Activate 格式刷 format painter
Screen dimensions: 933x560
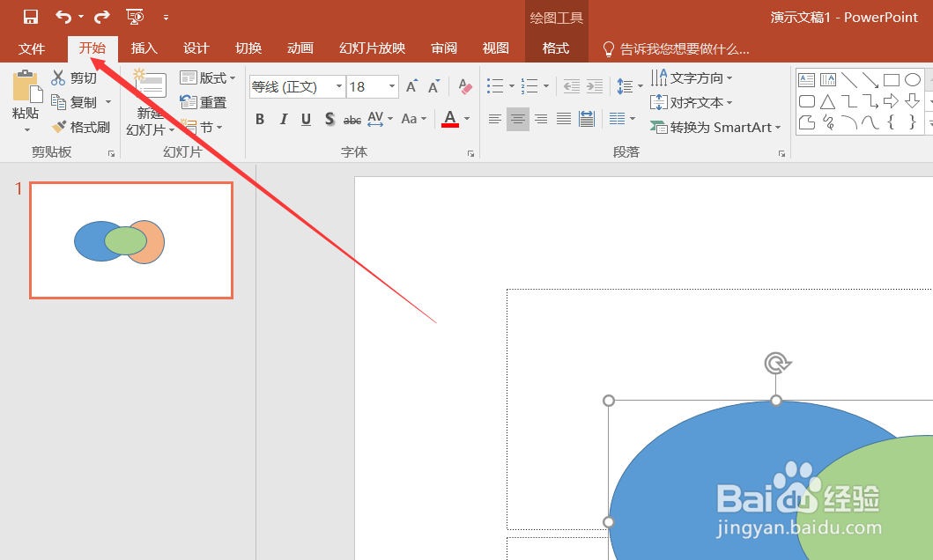(82, 127)
